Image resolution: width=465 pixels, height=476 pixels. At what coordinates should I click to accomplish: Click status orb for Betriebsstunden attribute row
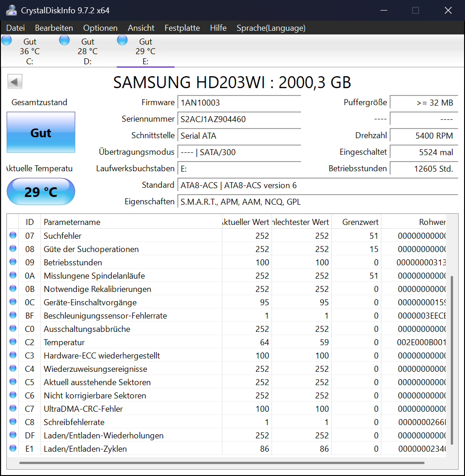click(x=13, y=262)
